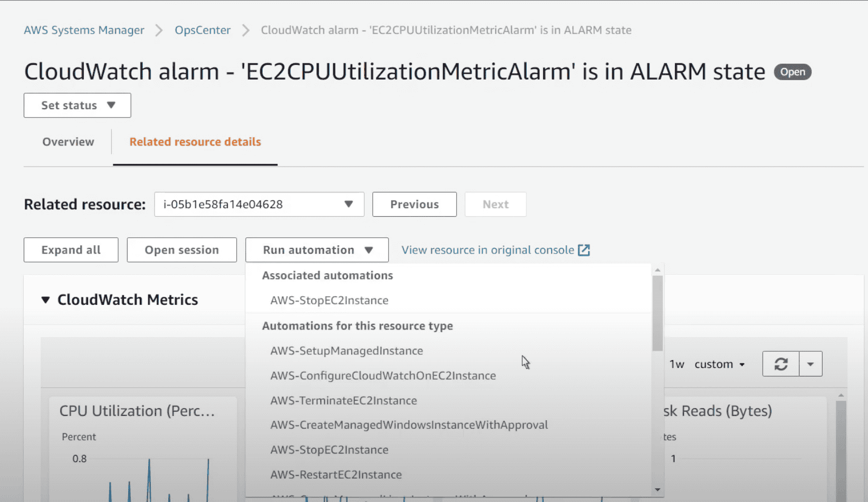This screenshot has height=502, width=868.
Task: Pick AWS-RestartEC2Instance from the menu
Action: [336, 475]
